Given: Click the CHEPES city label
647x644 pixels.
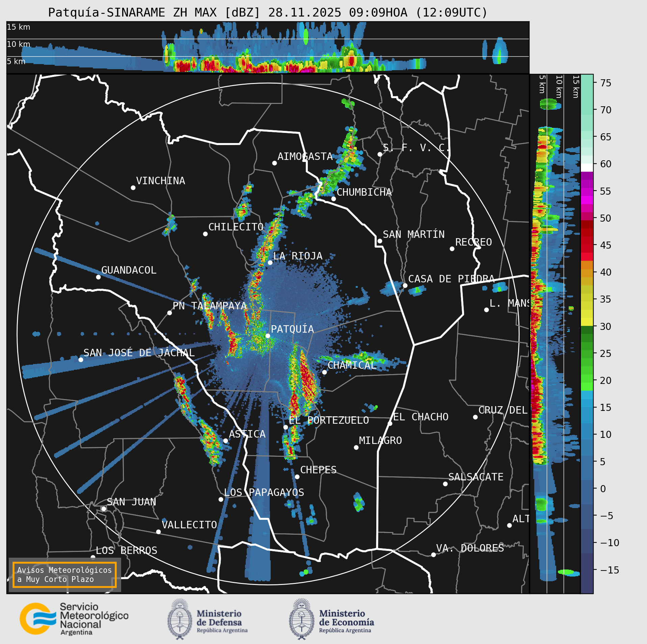Looking at the screenshot, I should point(318,470).
